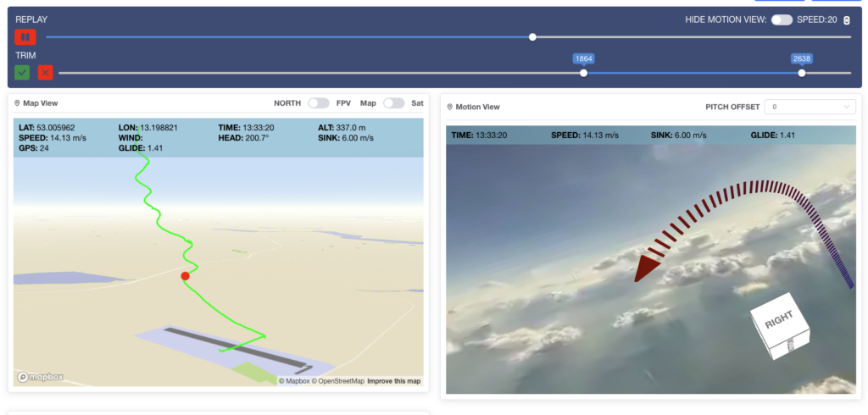Screen dimensions: 868x415
Task: Open the © Mapbox attribution link
Action: click(x=294, y=381)
